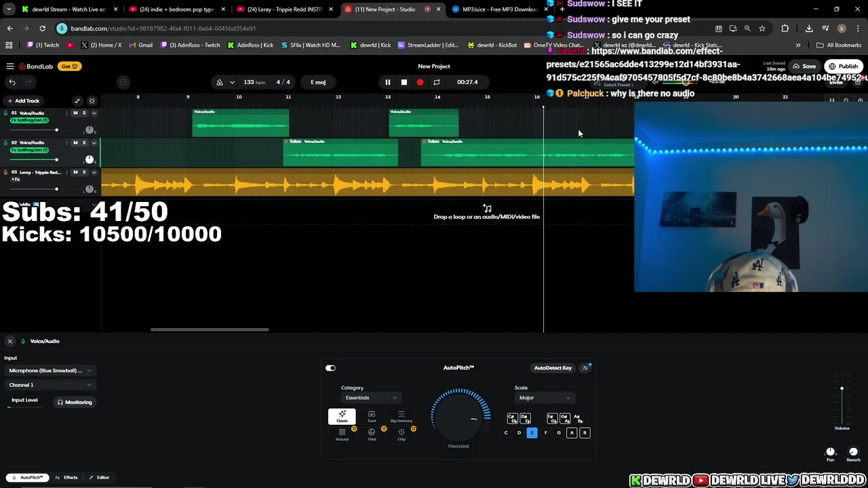This screenshot has width=868, height=488.
Task: Click track 02 microphone icon
Action: (5, 143)
